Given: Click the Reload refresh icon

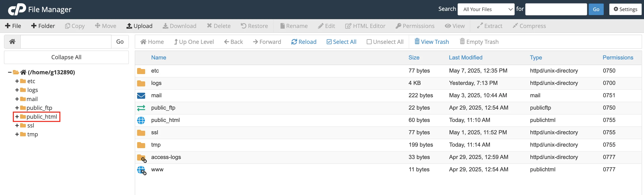Looking at the screenshot, I should point(294,42).
